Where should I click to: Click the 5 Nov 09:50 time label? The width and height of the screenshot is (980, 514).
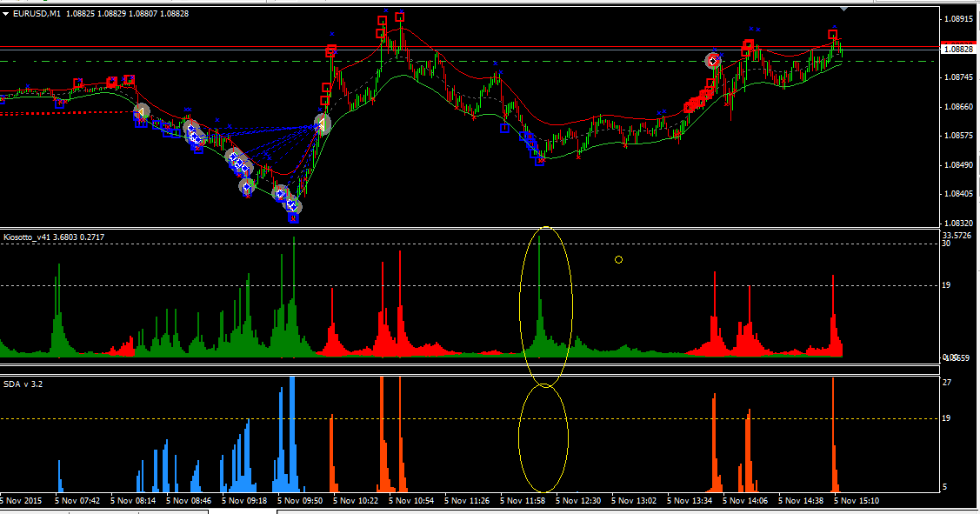coord(300,500)
